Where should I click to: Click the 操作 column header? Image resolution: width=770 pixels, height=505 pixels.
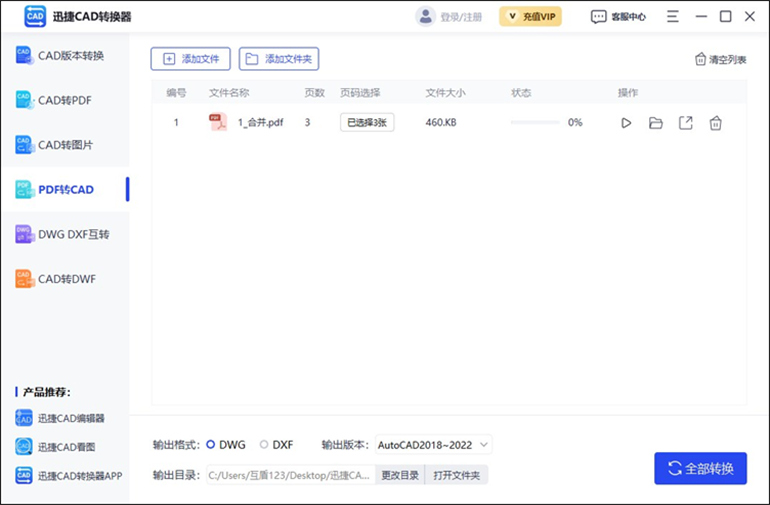pos(628,93)
